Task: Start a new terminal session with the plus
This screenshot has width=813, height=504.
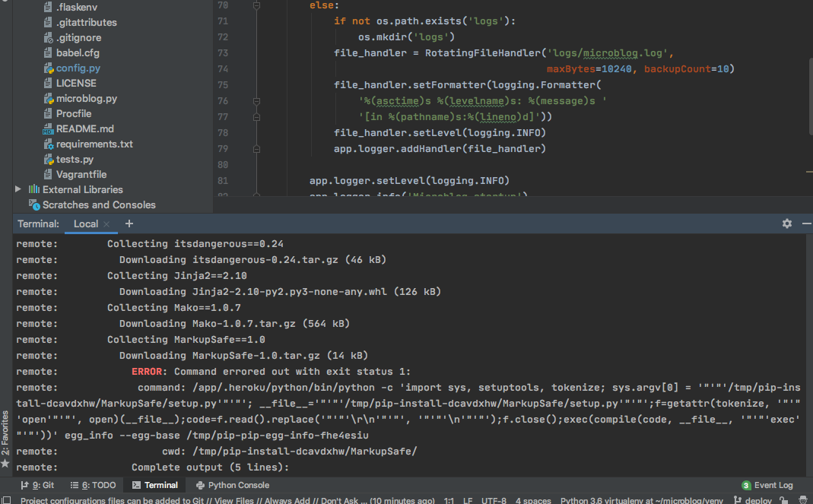Action: click(x=129, y=223)
